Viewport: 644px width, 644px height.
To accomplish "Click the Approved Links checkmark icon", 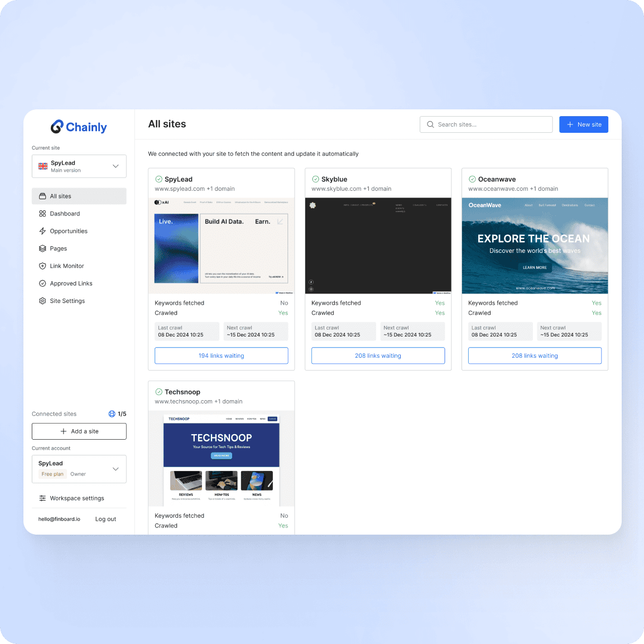I will (x=42, y=283).
